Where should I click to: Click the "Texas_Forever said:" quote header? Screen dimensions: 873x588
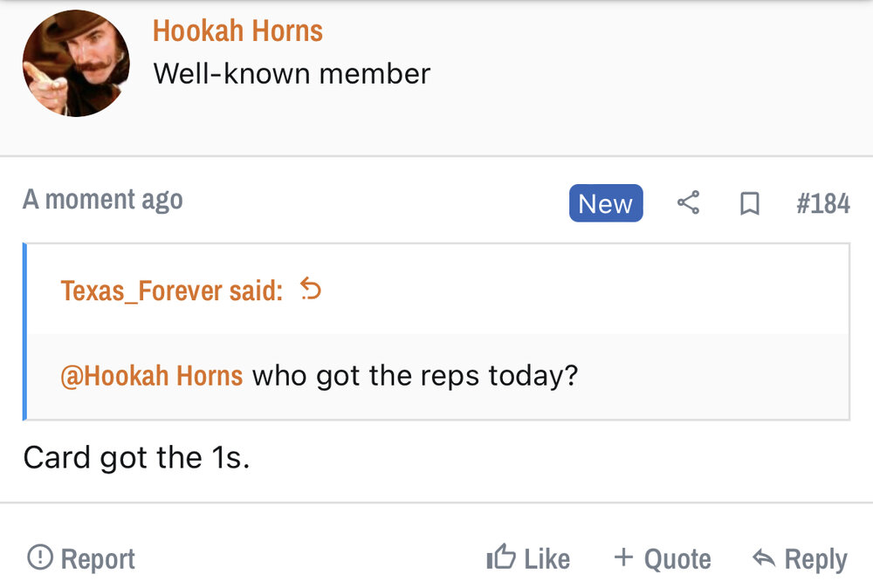pyautogui.click(x=172, y=291)
